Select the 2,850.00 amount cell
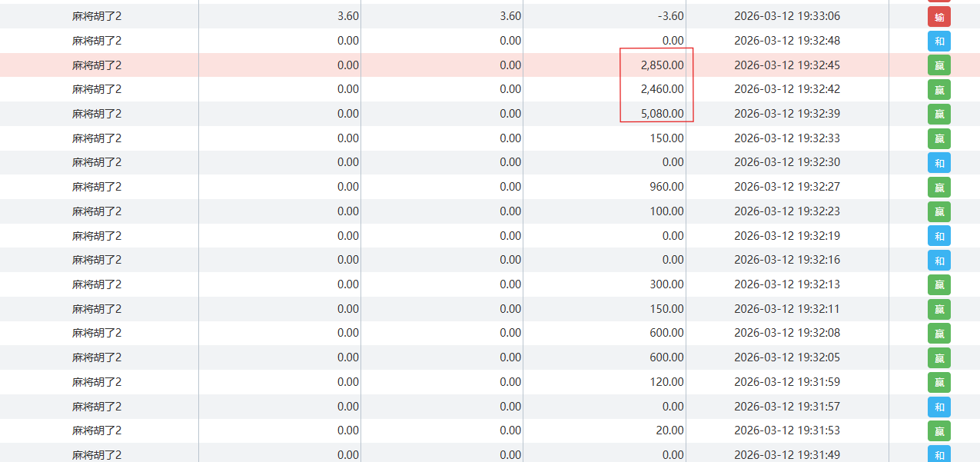The height and width of the screenshot is (462, 980). click(x=662, y=65)
